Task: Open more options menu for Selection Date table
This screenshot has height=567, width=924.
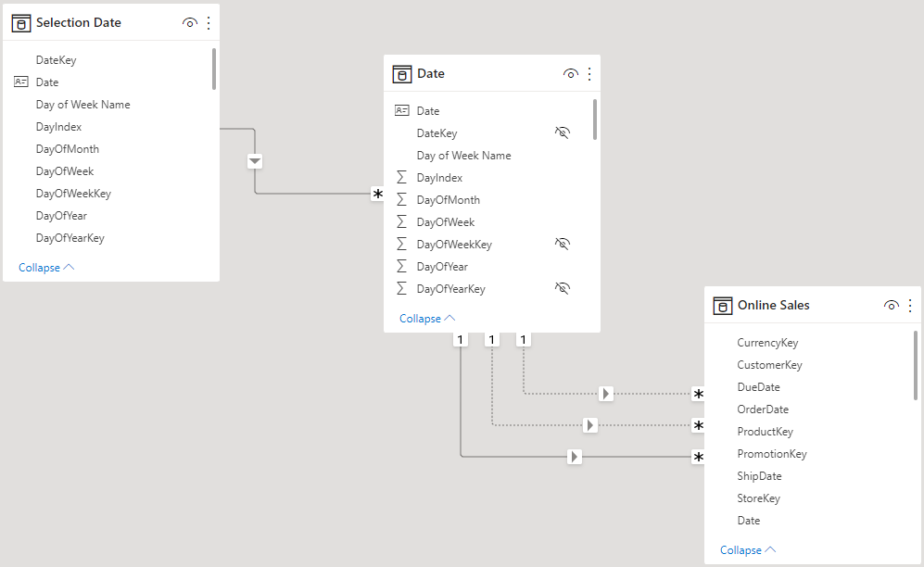Action: pyautogui.click(x=209, y=23)
